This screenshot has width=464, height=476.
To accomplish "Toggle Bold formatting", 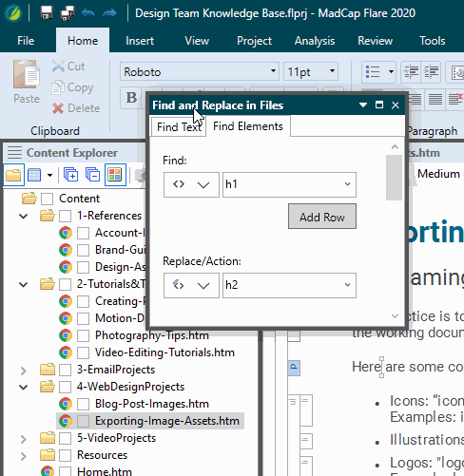I will click(x=131, y=98).
